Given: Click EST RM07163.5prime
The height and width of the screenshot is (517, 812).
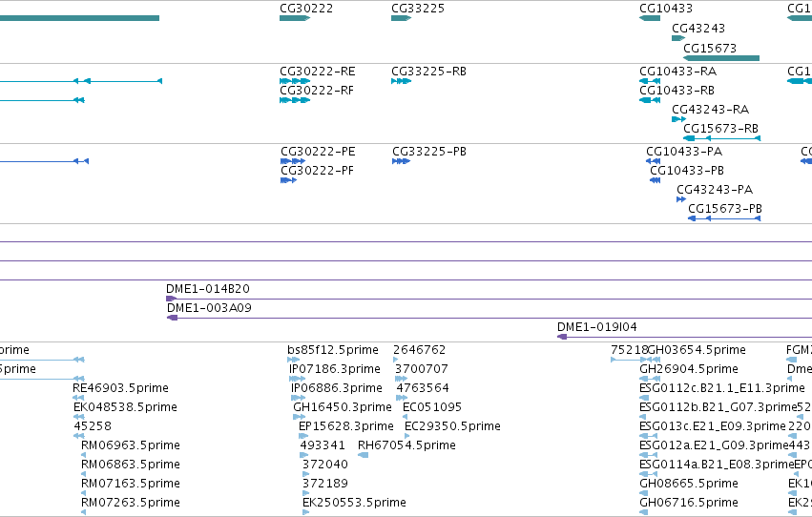Looking at the screenshot, I should tap(131, 484).
